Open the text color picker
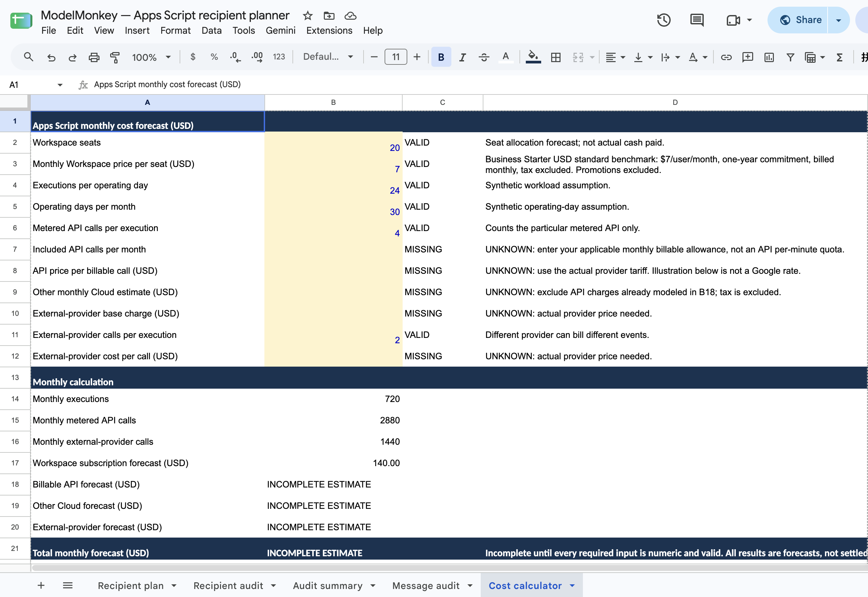 tap(506, 57)
